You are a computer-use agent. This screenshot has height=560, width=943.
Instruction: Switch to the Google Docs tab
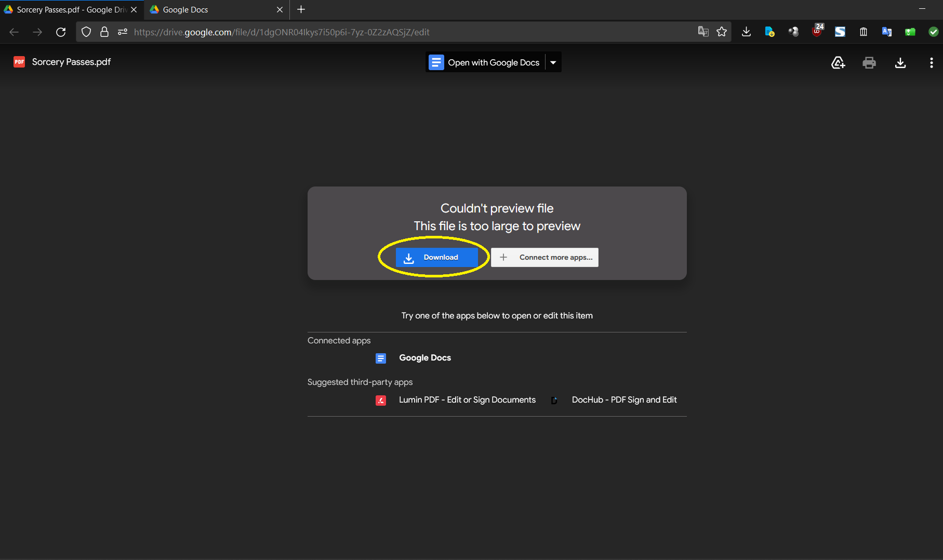[208, 9]
